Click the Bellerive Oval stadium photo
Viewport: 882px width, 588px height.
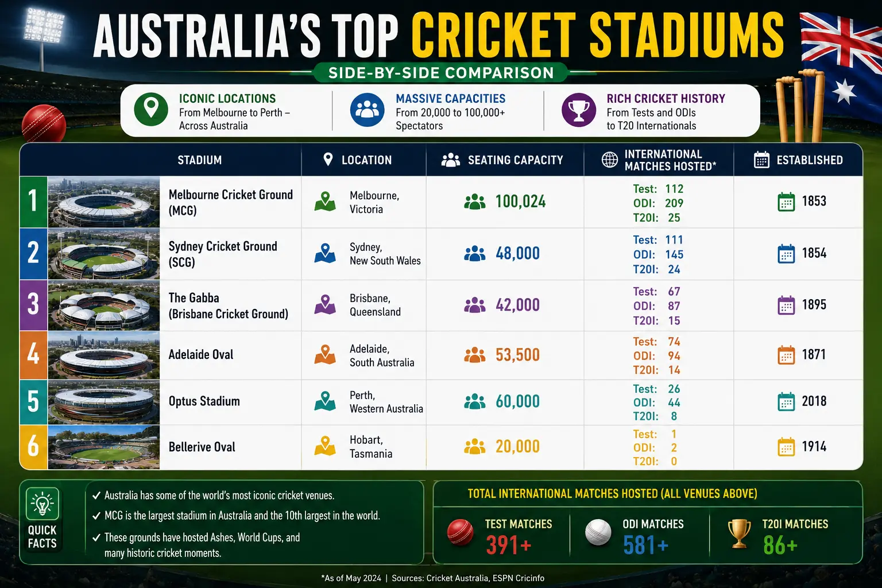[x=104, y=447]
